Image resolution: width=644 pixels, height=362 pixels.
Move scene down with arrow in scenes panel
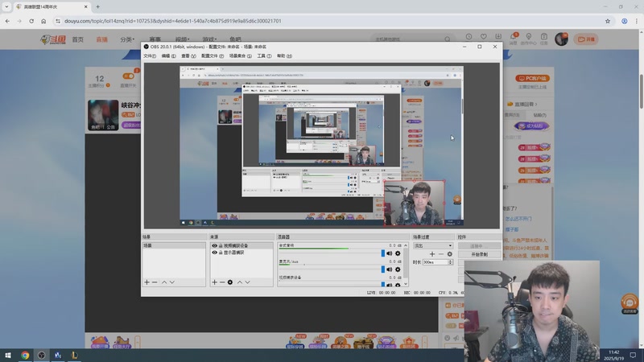(x=172, y=282)
